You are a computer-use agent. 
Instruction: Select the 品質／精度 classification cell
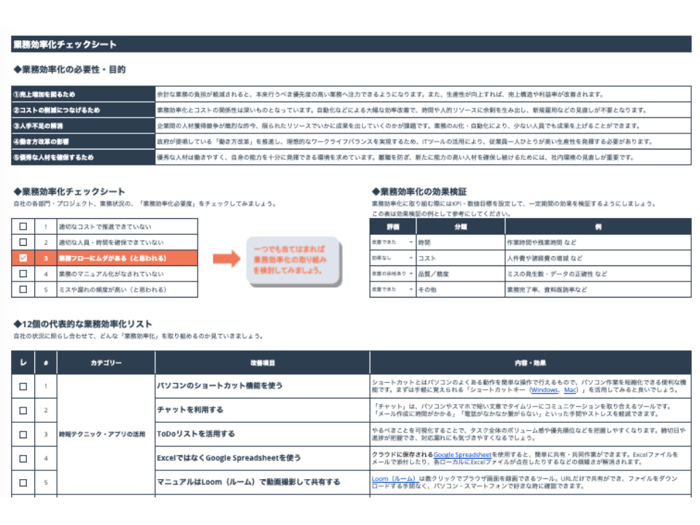[460, 274]
